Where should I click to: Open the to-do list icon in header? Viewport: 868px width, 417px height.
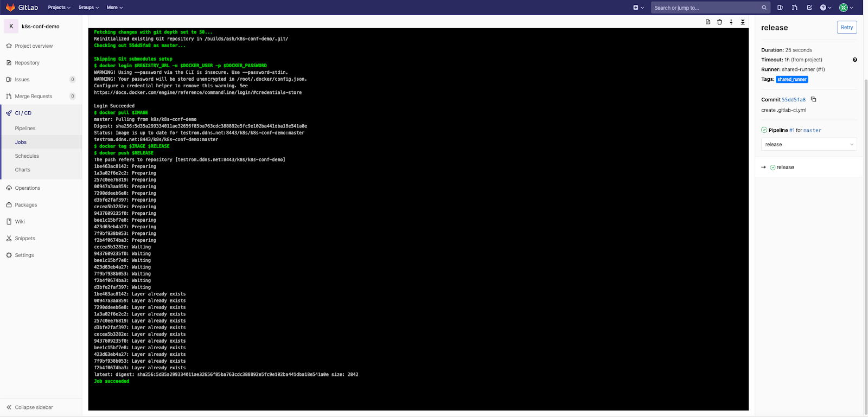(809, 8)
